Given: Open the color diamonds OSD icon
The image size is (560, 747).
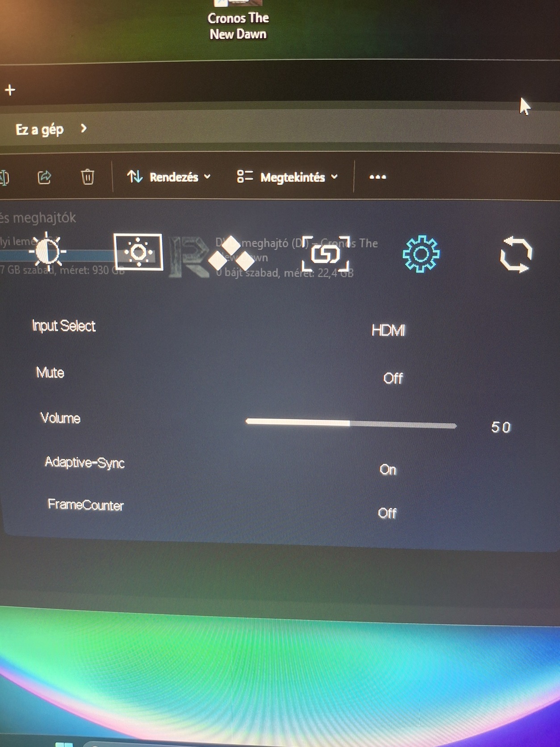Looking at the screenshot, I should (x=231, y=254).
